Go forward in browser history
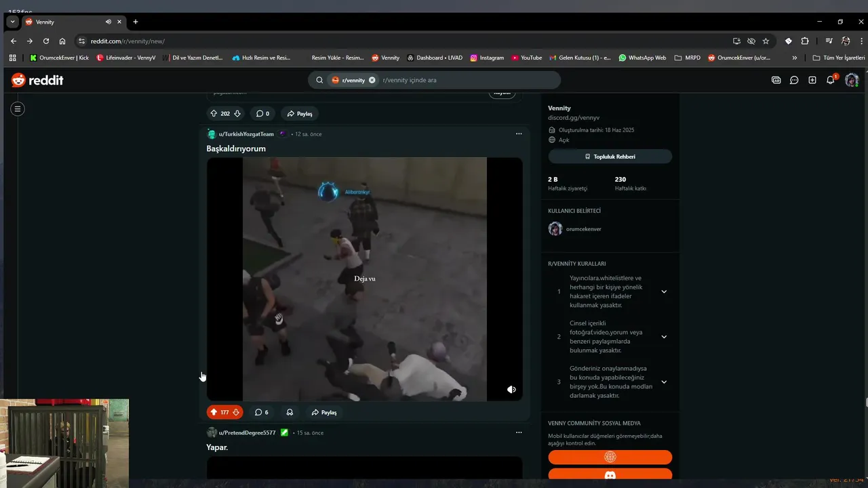 [x=30, y=41]
